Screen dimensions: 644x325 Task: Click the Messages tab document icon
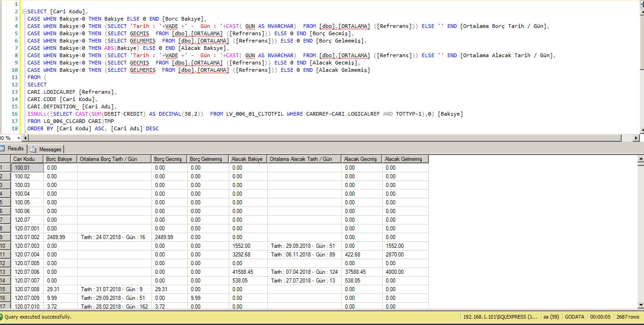pyautogui.click(x=33, y=149)
